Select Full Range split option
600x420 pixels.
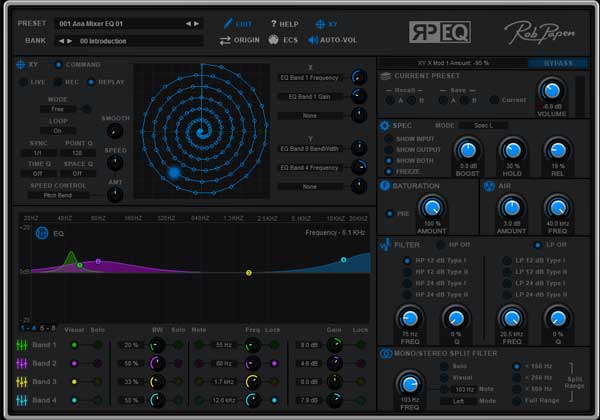(x=517, y=400)
